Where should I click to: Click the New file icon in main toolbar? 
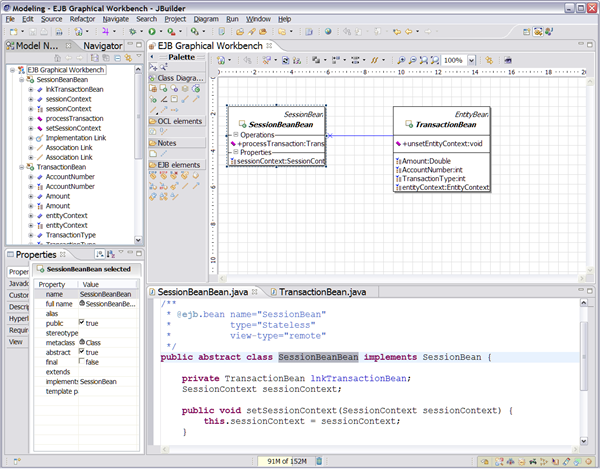coord(13,32)
